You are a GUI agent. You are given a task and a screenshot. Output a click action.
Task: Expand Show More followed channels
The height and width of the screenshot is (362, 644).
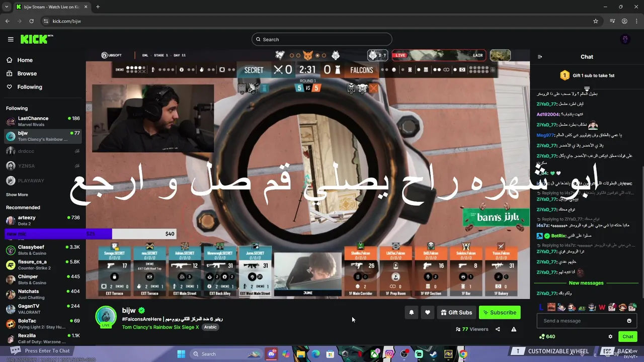pos(17,195)
